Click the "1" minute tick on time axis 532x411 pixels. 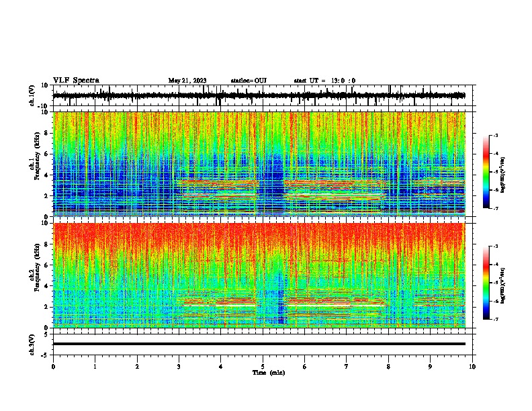coord(95,367)
